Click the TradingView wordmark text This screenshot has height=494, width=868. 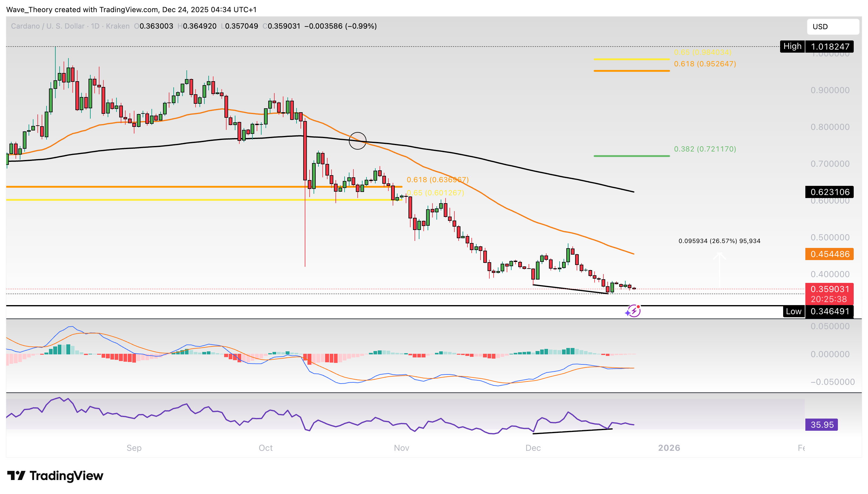pos(67,476)
